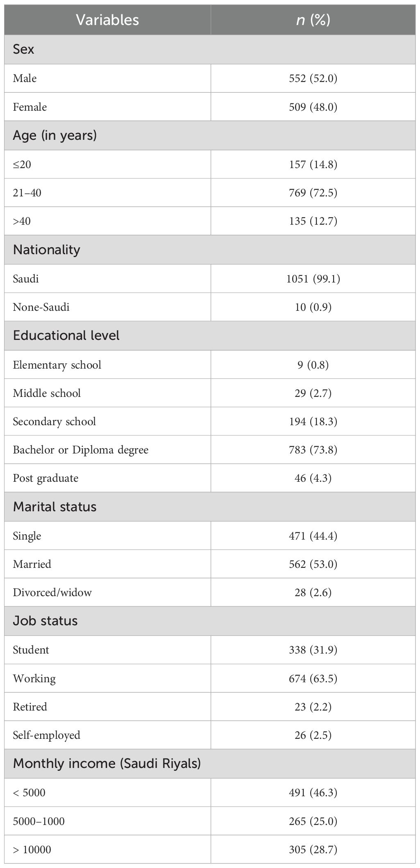Click the 21–40 age row
The width and height of the screenshot is (420, 868).
(27, 193)
